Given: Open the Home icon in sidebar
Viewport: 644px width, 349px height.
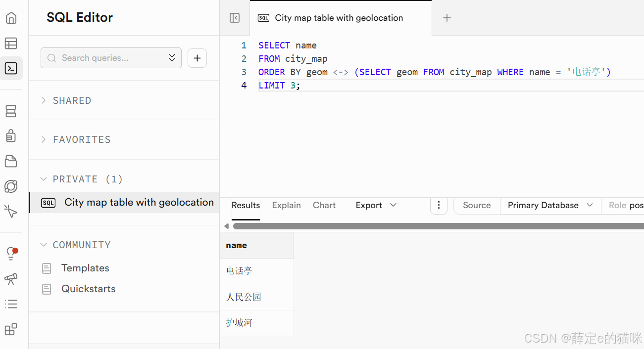Looking at the screenshot, I should [x=11, y=18].
